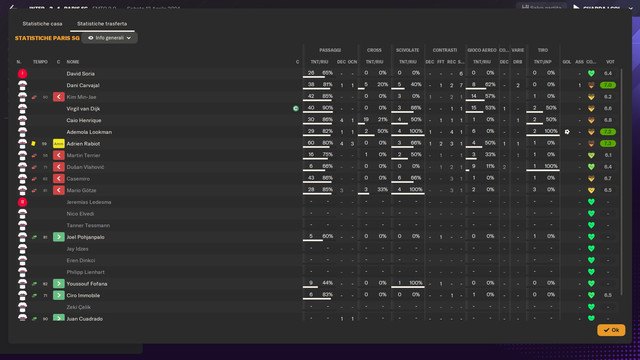Open player Joel Pohjanpalo

(x=85, y=237)
